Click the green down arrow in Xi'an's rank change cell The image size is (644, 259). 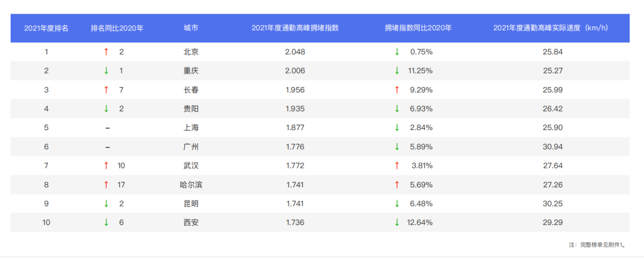(106, 223)
